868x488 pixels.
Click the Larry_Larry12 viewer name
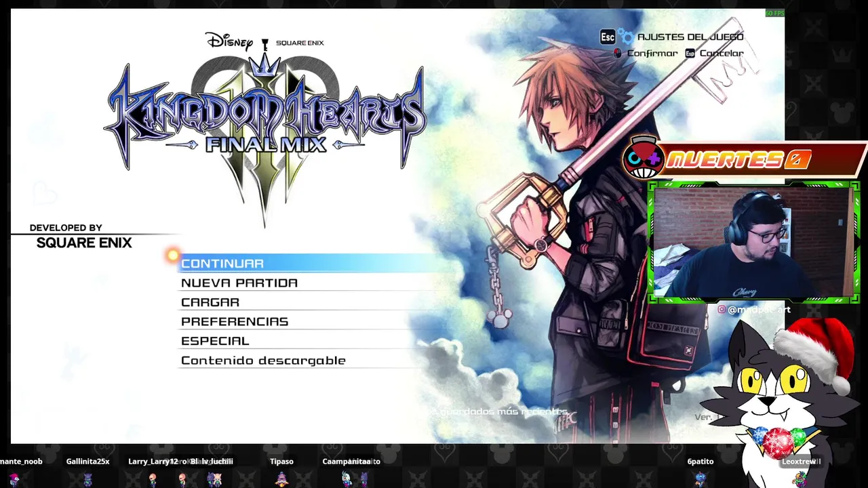[x=153, y=461]
